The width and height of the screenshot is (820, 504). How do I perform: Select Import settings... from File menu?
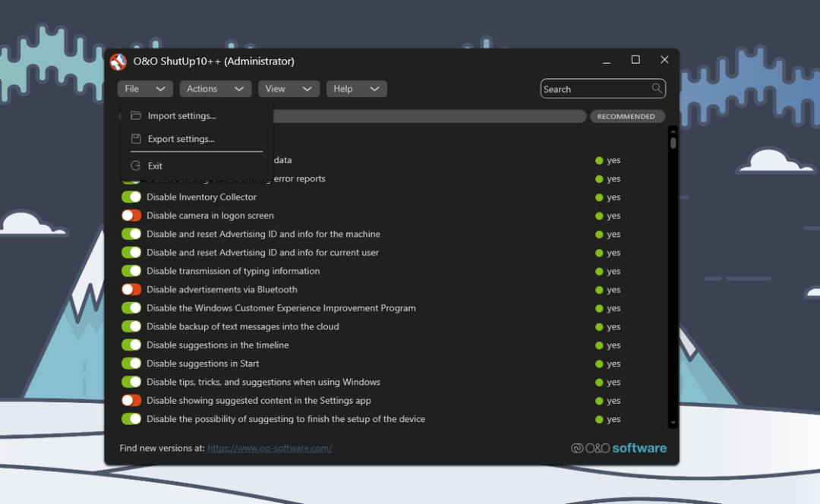click(181, 116)
